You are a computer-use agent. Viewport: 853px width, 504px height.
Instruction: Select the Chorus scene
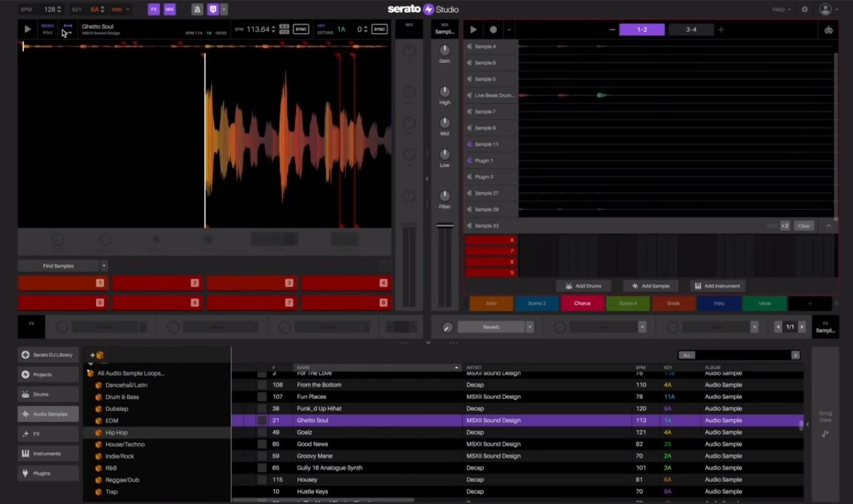coord(582,303)
